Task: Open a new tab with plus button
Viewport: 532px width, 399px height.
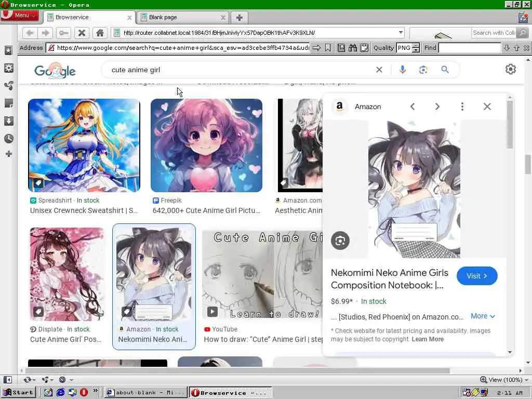Action: 239,18
